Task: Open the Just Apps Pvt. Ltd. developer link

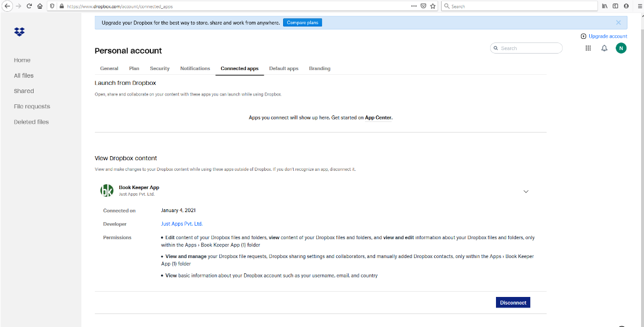Action: [182, 224]
